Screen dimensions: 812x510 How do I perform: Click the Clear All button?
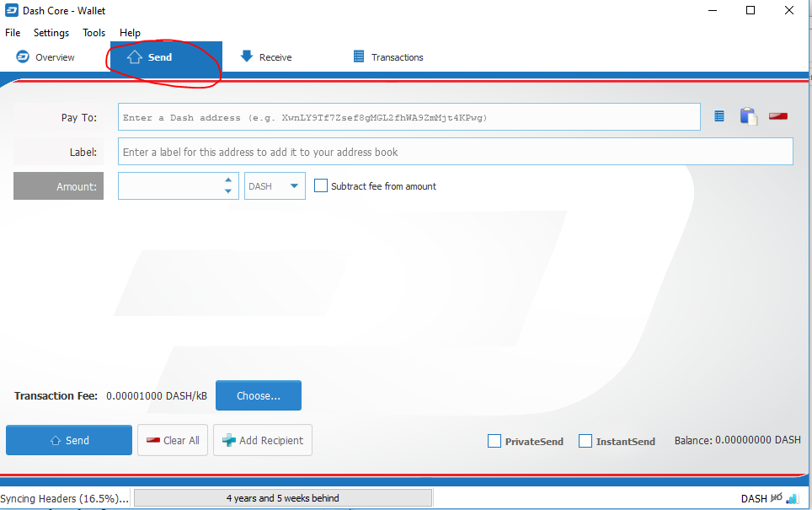[173, 440]
